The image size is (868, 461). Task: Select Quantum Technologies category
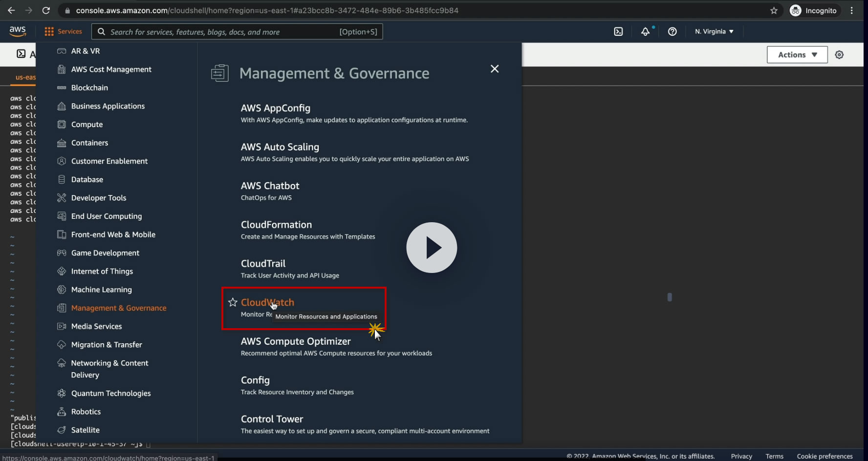tap(111, 394)
